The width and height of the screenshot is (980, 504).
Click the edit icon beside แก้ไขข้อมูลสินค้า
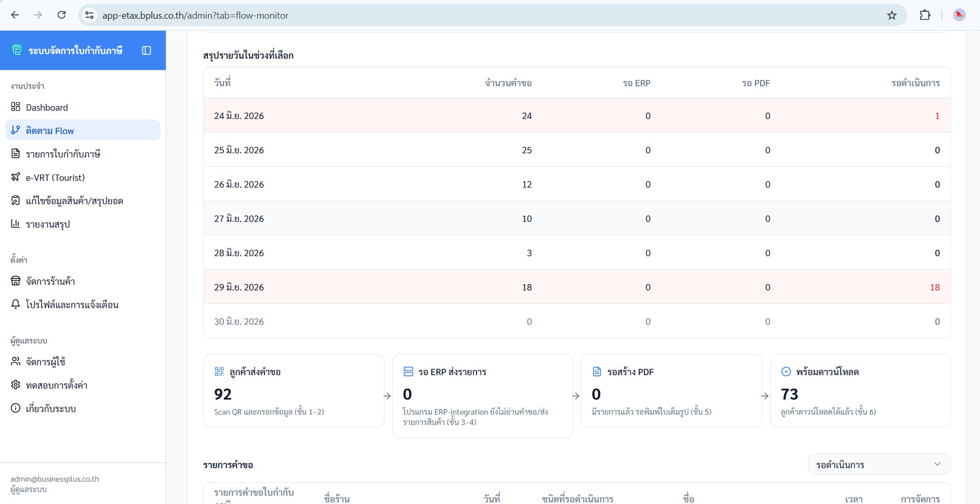pos(16,201)
